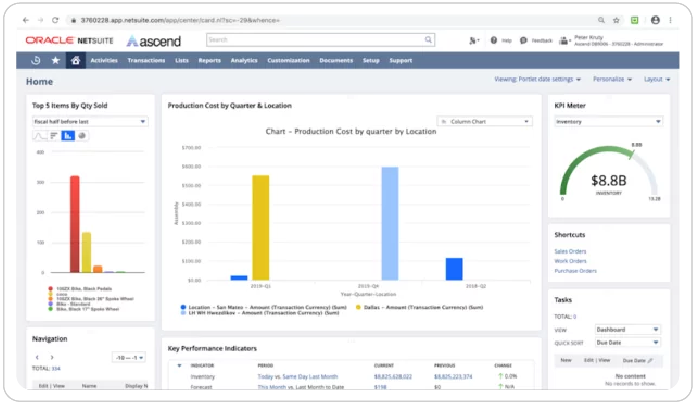The image size is (696, 405).
Task: Open the Shortcuts star icon
Action: pos(55,60)
